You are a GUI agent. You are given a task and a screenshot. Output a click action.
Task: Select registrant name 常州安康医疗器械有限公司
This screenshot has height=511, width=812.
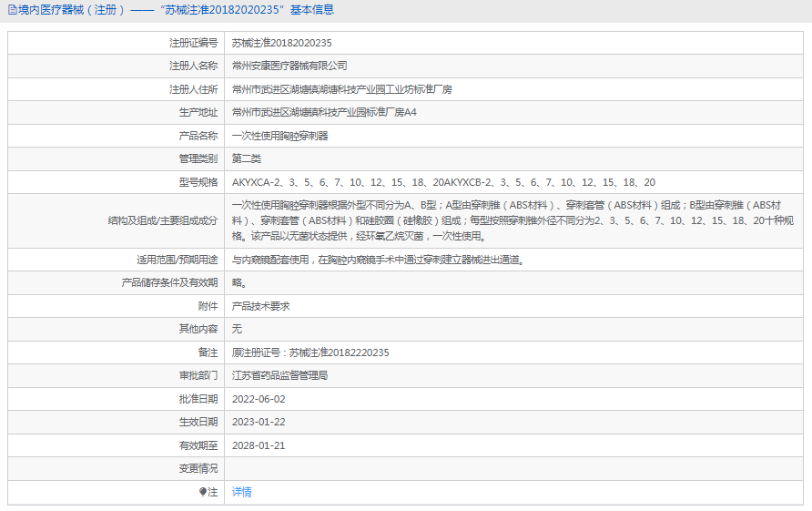[289, 66]
